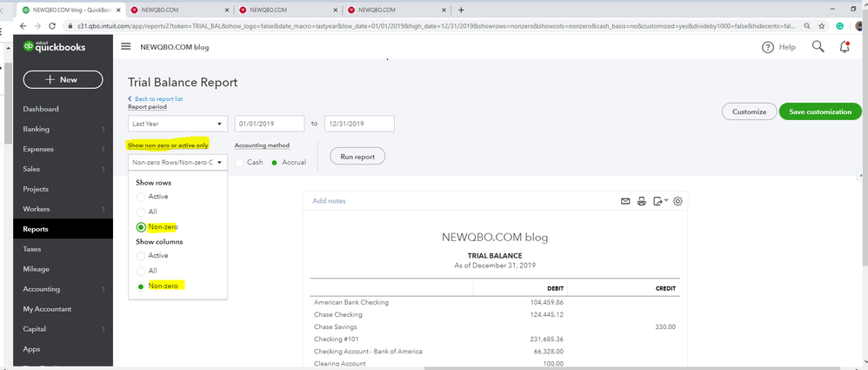This screenshot has width=868, height=370.
Task: Click the DEBIT column header
Action: [555, 288]
